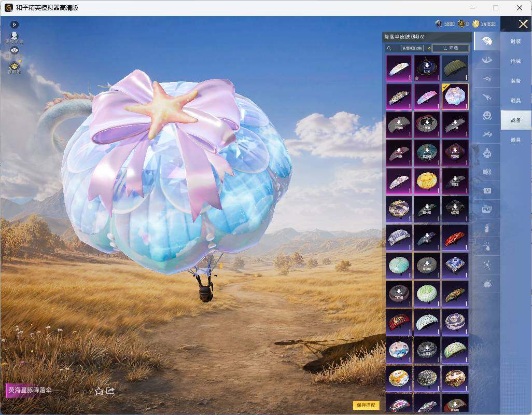Switch to the 枪械 tab
Screen dimensions: 532x415
[516, 61]
